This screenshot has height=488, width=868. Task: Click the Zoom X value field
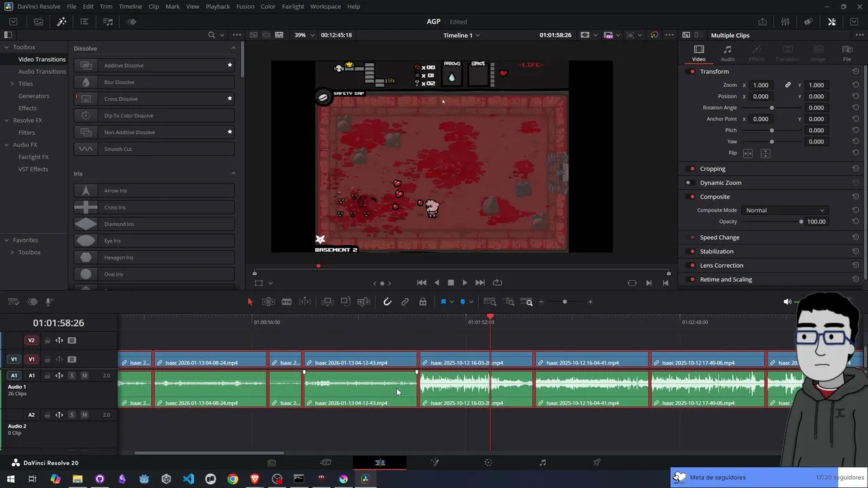point(761,85)
